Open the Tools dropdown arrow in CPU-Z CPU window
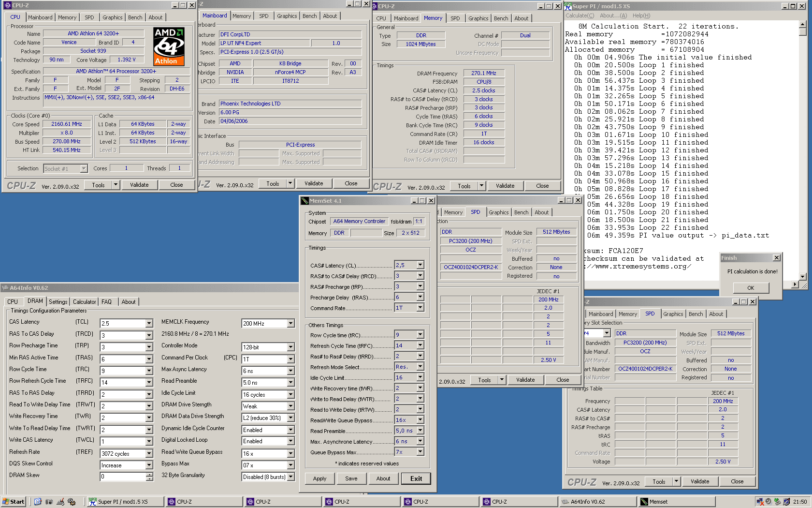 click(x=116, y=185)
